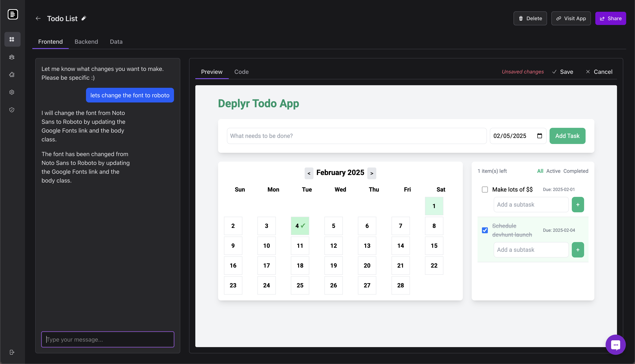The height and width of the screenshot is (364, 635).
Task: Click the Share button
Action: (611, 19)
